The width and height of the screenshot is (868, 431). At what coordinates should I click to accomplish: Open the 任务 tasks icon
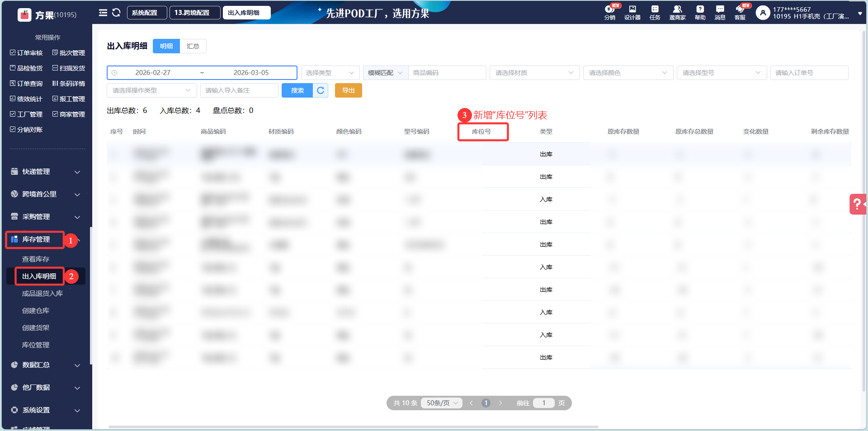tap(655, 12)
